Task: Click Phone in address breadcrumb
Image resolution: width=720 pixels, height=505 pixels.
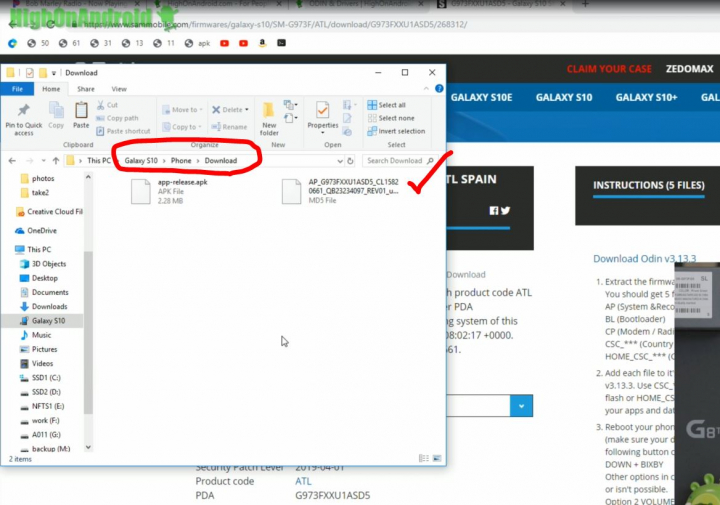Action: point(181,161)
